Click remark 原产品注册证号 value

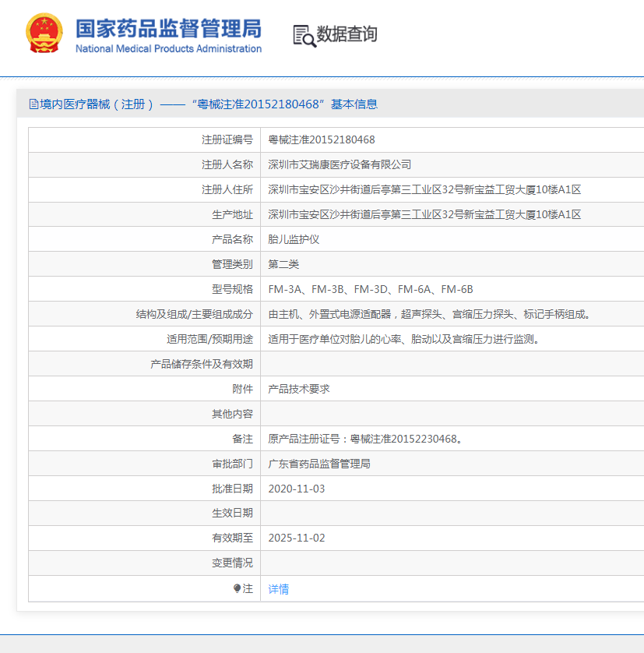point(365,439)
